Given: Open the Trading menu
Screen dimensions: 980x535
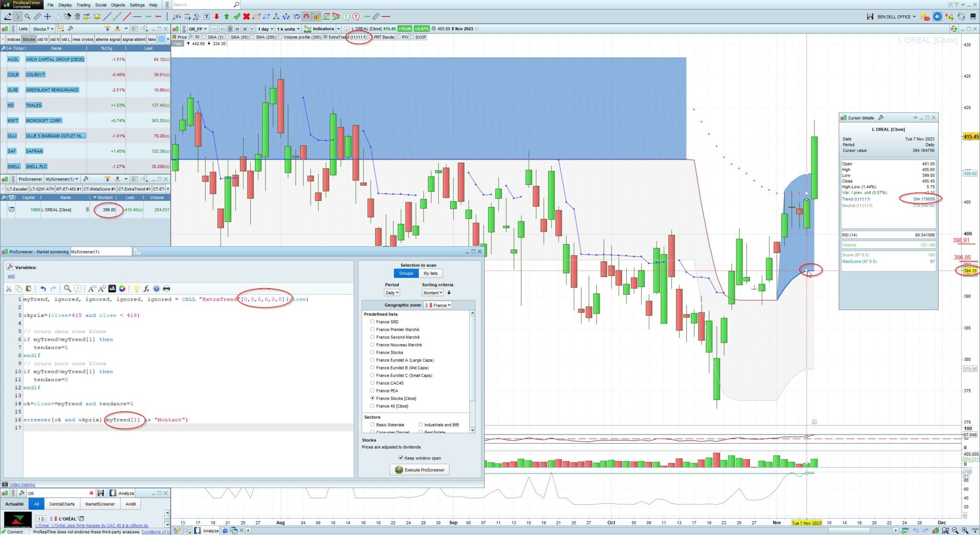Looking at the screenshot, I should [x=83, y=5].
